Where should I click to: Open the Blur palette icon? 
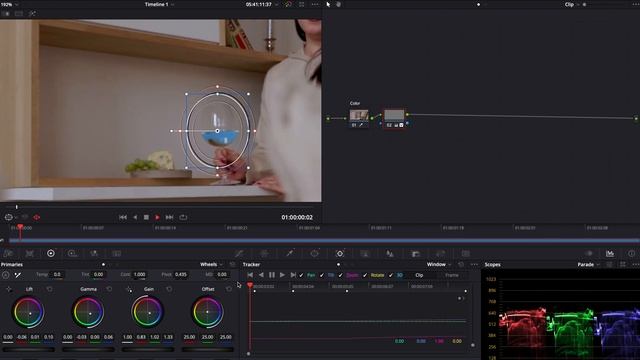390,253
